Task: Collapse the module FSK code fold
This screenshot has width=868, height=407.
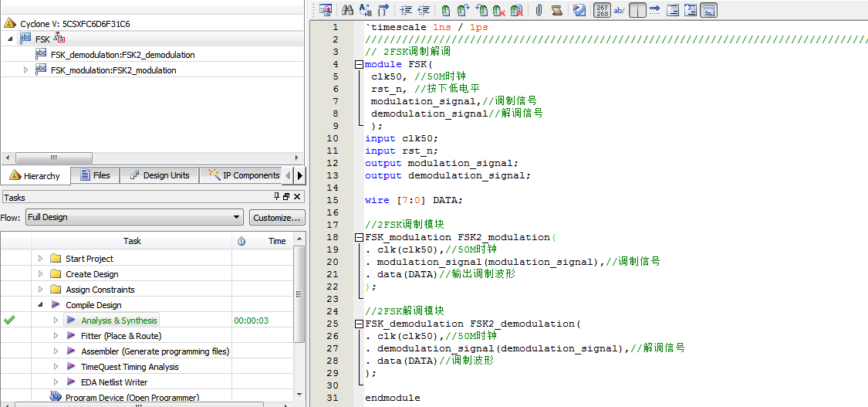Action: 359,64
